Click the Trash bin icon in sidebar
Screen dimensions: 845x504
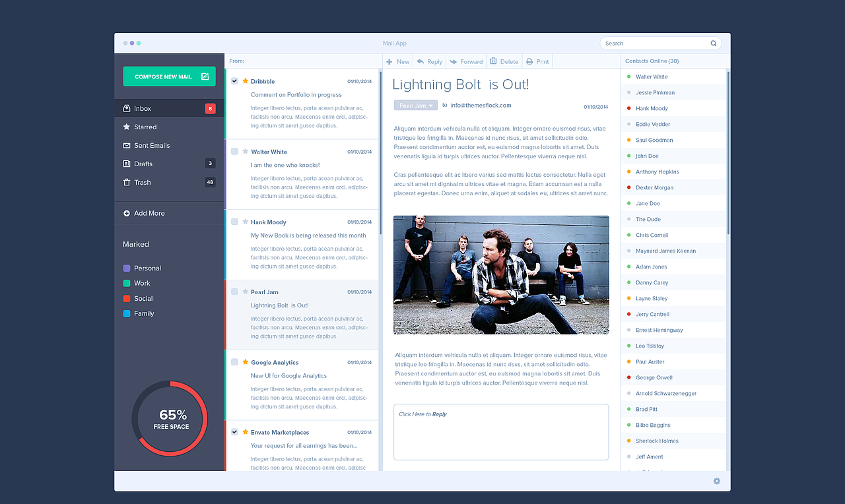click(x=127, y=182)
